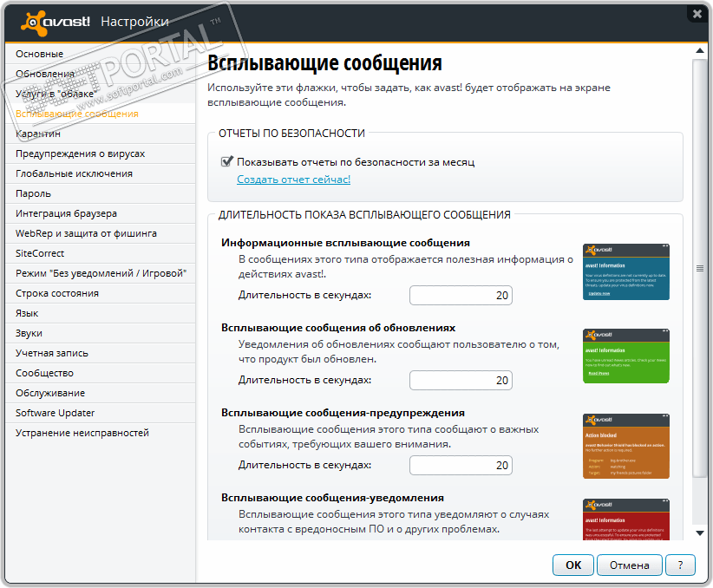Edit duration for warning popups field
Image resolution: width=713 pixels, height=588 pixels.
(x=461, y=466)
